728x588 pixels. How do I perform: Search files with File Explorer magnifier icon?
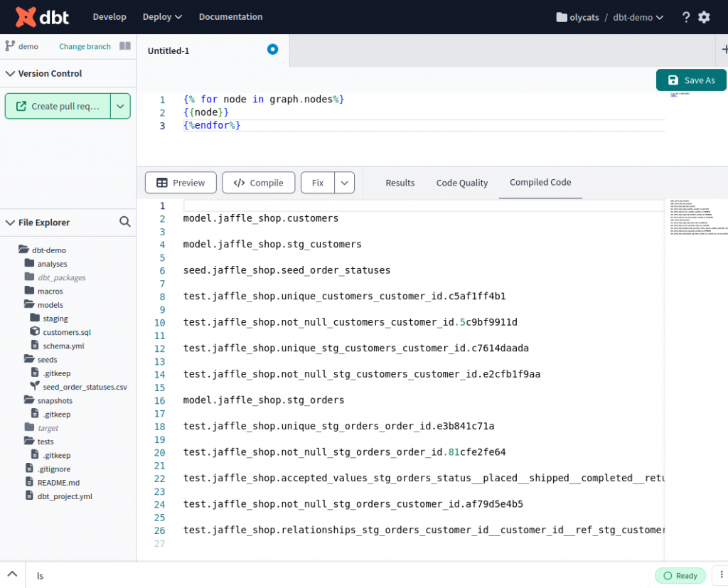[x=124, y=222]
